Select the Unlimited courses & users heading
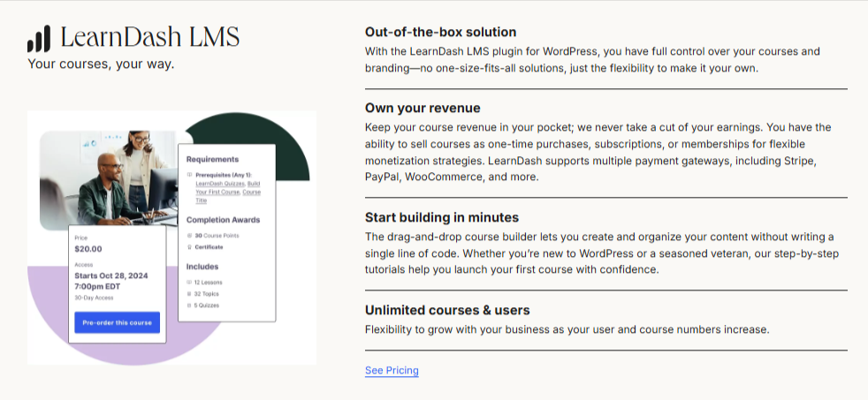 point(447,310)
